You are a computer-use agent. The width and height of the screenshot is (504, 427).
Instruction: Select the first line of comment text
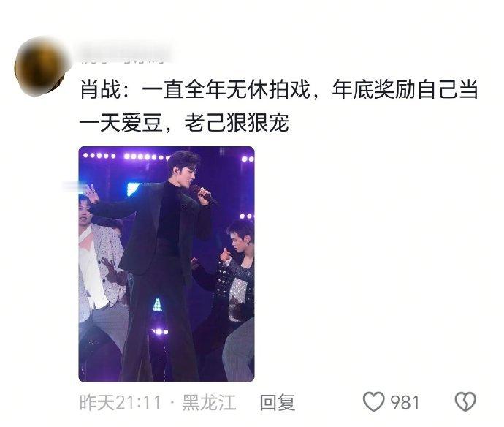[279, 89]
